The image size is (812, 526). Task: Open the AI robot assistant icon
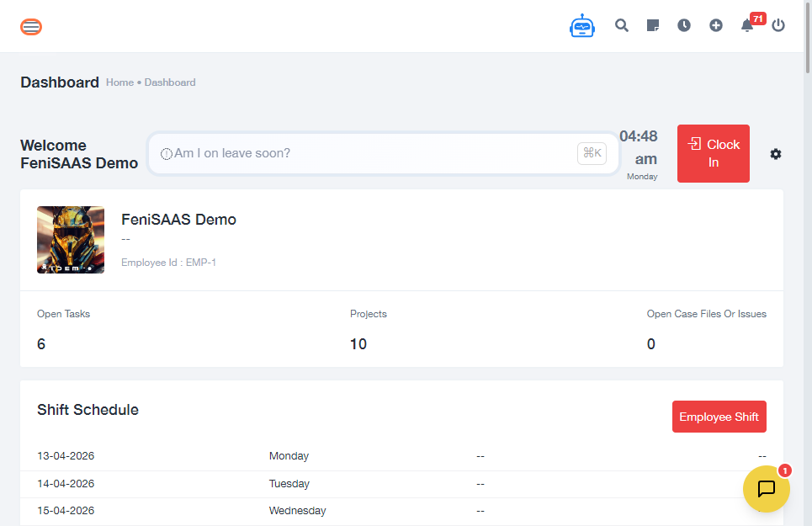[581, 26]
